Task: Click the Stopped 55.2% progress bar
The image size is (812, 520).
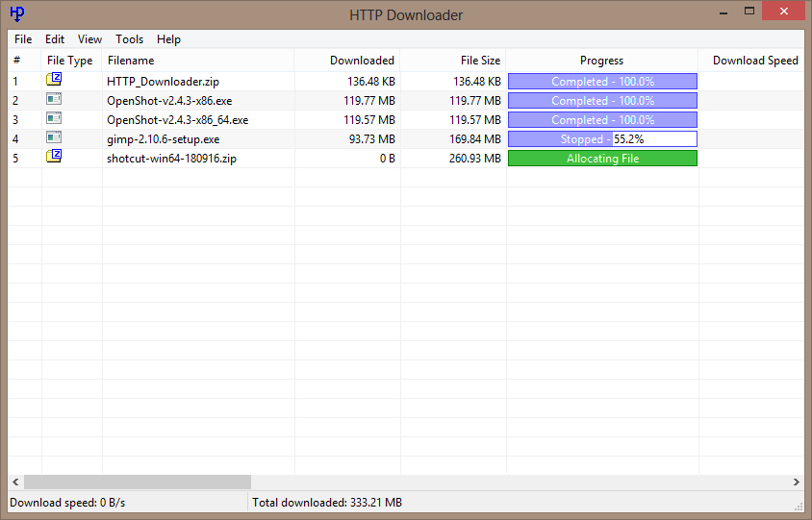Action: (x=603, y=139)
